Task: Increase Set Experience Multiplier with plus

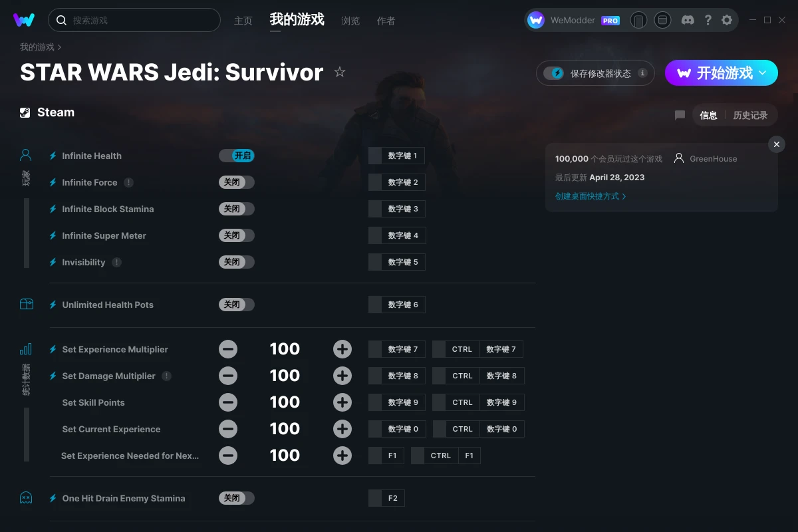Action: pyautogui.click(x=342, y=349)
